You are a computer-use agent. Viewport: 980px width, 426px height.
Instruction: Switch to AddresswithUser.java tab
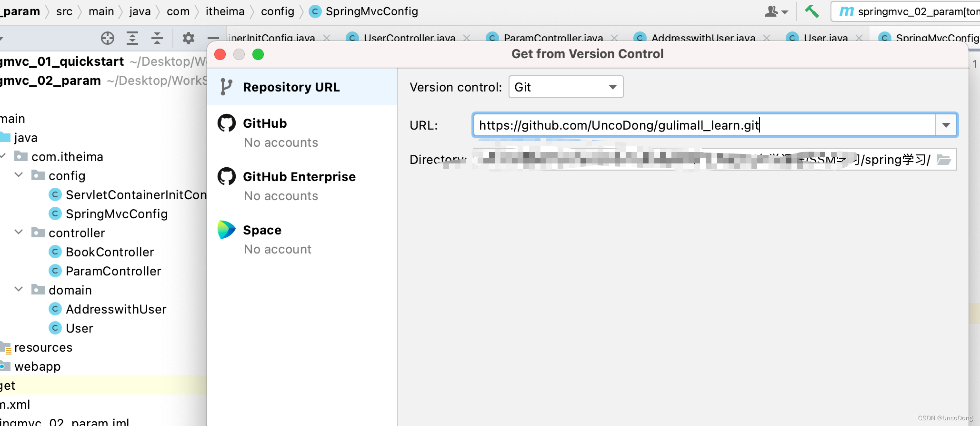tap(703, 38)
